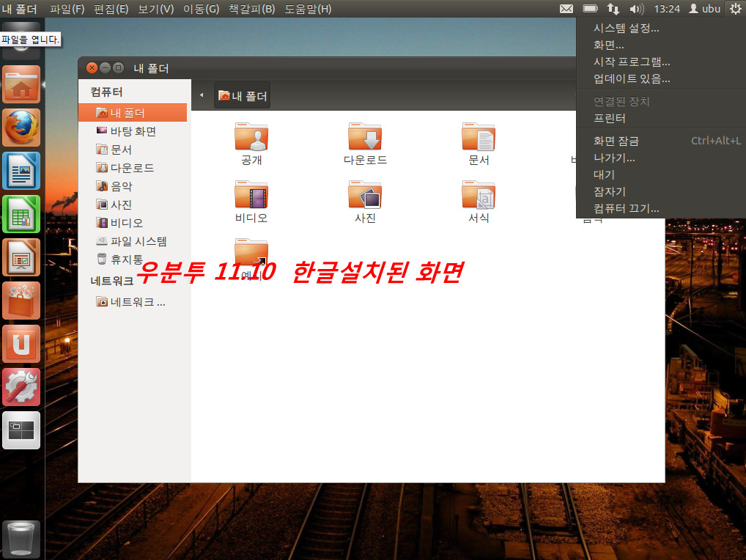This screenshot has height=560, width=746.
Task: Open Firefox from the launcher
Action: point(21,128)
